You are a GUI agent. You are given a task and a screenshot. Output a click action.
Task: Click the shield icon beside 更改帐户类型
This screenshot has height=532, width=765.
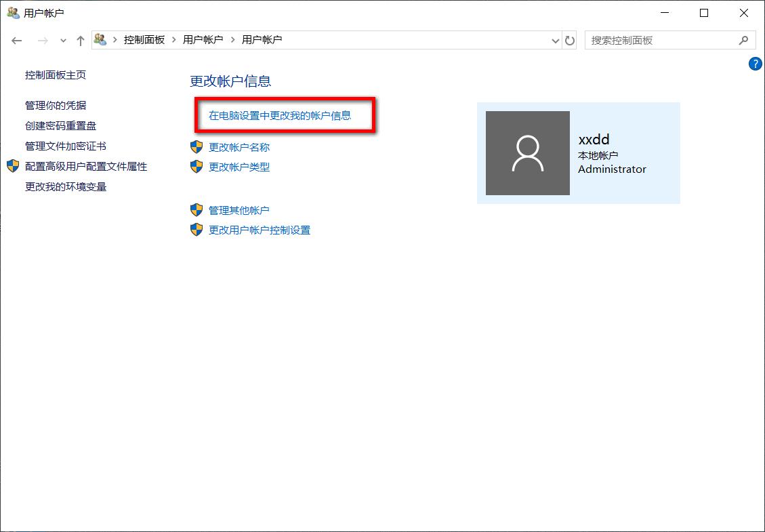tap(197, 167)
